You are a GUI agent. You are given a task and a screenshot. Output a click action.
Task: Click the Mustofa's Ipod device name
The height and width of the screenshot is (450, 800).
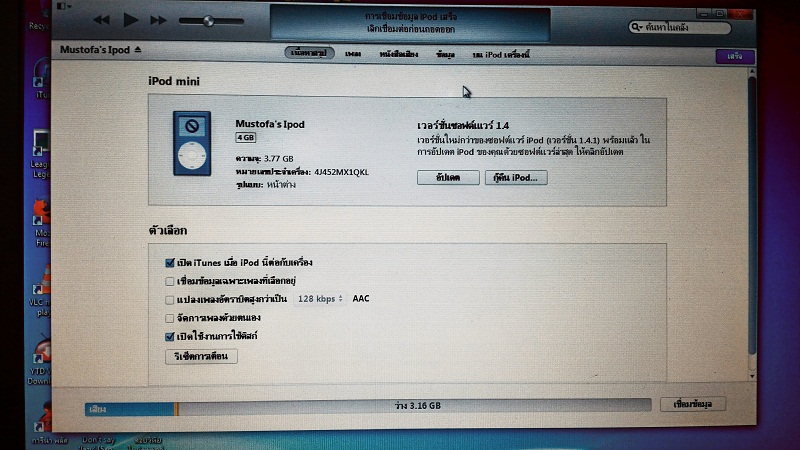point(95,49)
